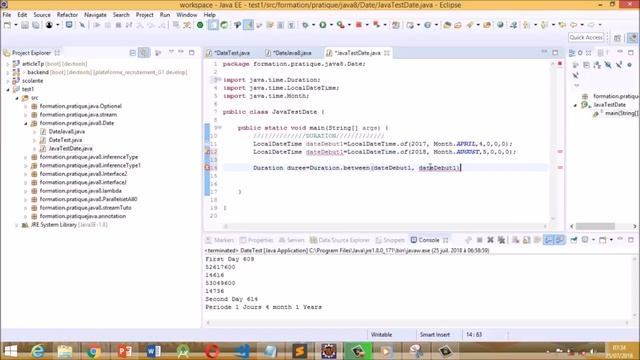The width and height of the screenshot is (640, 360).
Task: Open the Refactor menu
Action: point(67,15)
